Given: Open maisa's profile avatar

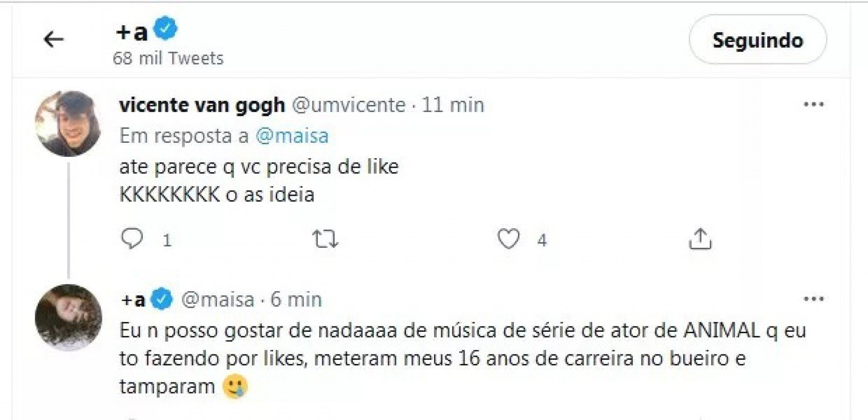Looking at the screenshot, I should (68, 317).
